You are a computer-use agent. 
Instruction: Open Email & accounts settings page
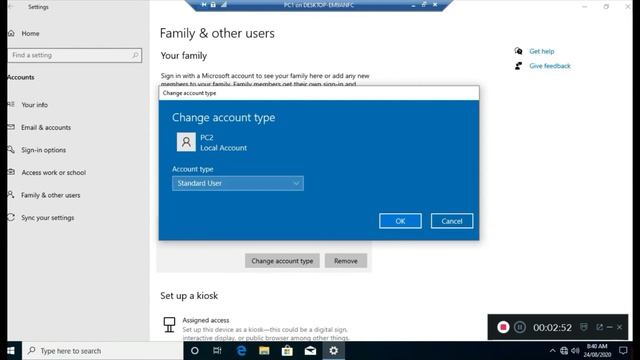point(46,127)
